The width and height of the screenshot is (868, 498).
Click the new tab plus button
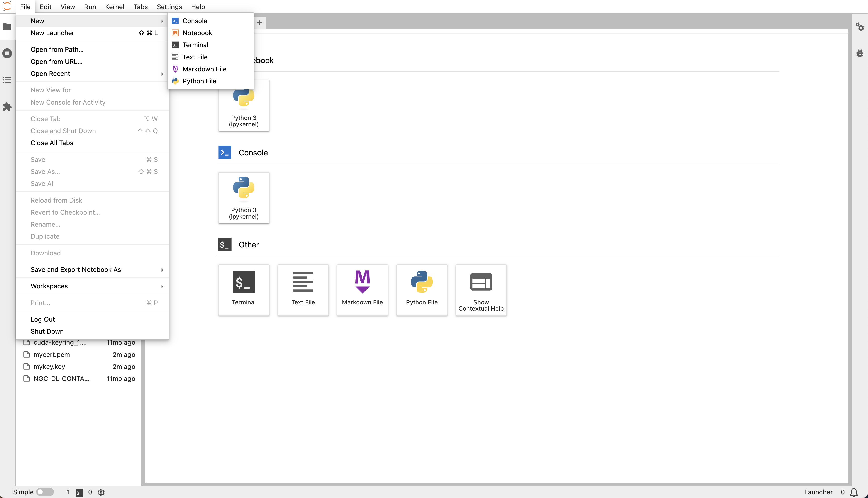(x=259, y=23)
